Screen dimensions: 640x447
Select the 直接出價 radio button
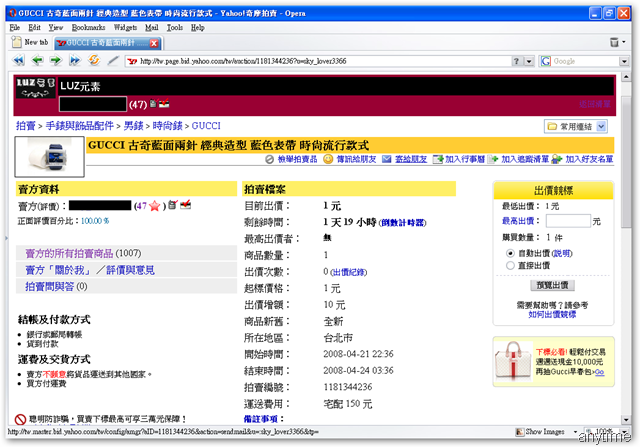[x=510, y=266]
